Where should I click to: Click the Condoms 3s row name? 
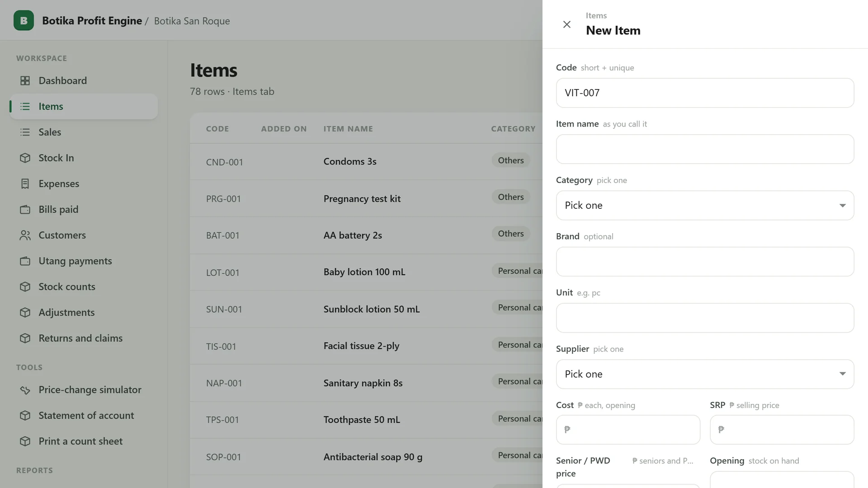(350, 161)
